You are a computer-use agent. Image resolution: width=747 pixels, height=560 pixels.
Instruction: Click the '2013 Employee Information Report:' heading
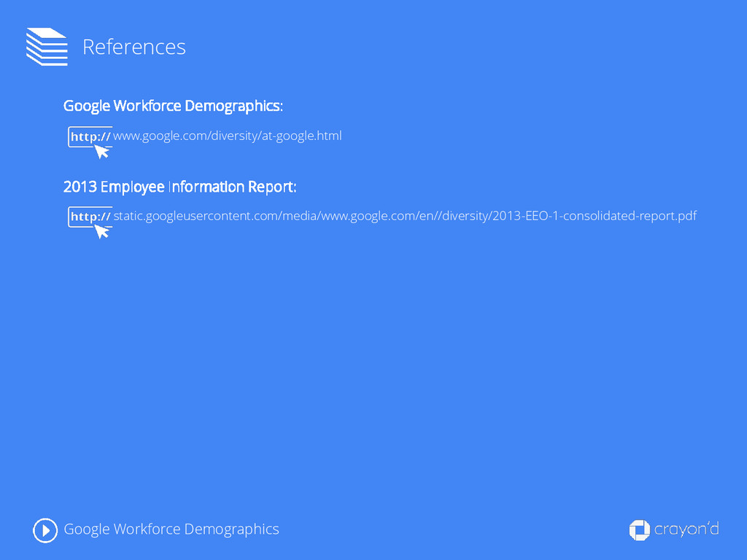pos(179,187)
